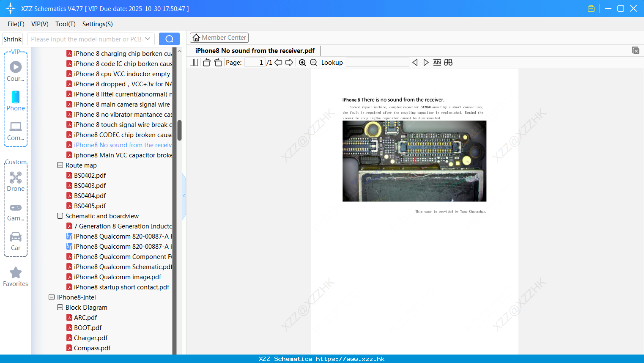Click the Shrink button
Viewport: 644px width, 363px height.
12,39
